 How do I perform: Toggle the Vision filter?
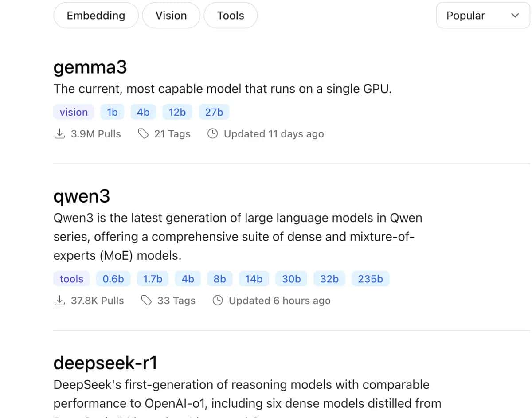point(171,16)
